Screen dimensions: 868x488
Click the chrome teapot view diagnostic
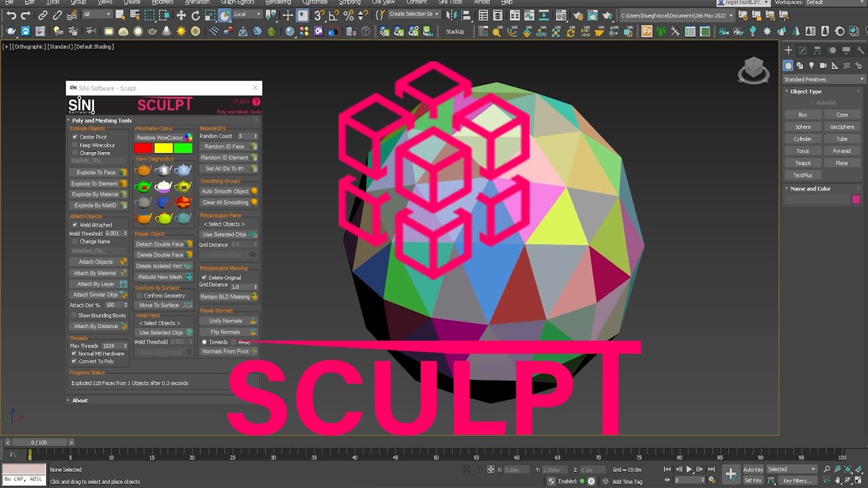[x=163, y=170]
